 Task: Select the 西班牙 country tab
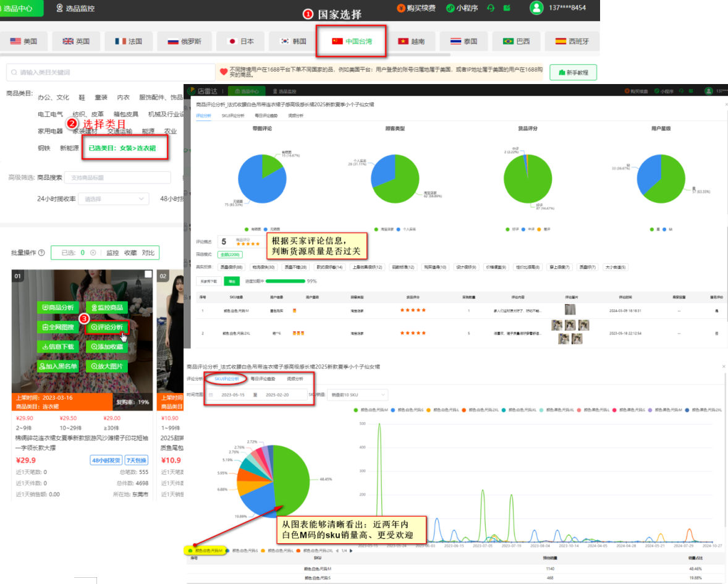tap(572, 41)
